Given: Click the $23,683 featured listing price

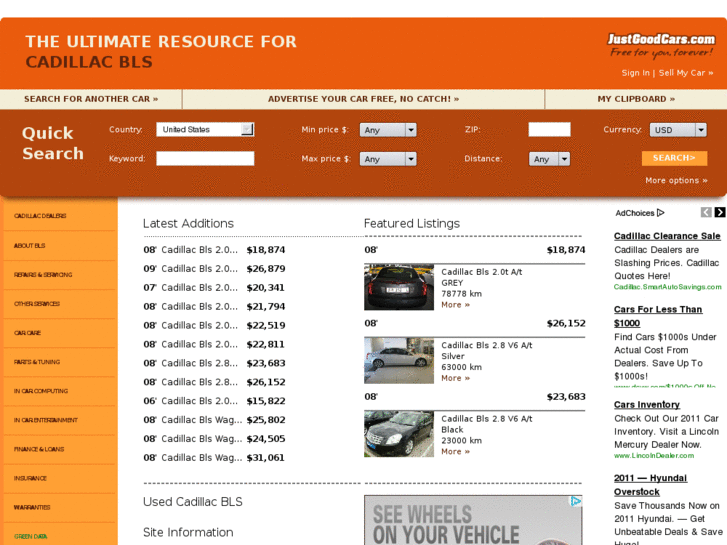Looking at the screenshot, I should tap(566, 397).
